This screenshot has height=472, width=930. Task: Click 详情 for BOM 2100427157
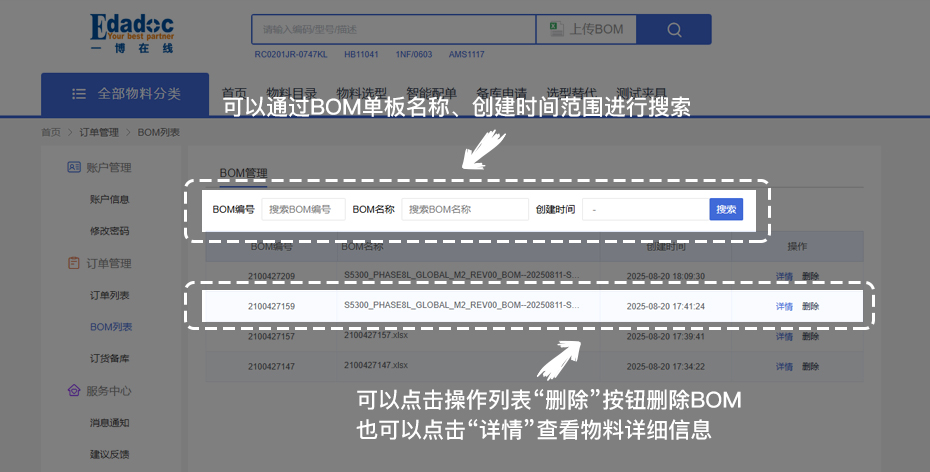pyautogui.click(x=784, y=336)
